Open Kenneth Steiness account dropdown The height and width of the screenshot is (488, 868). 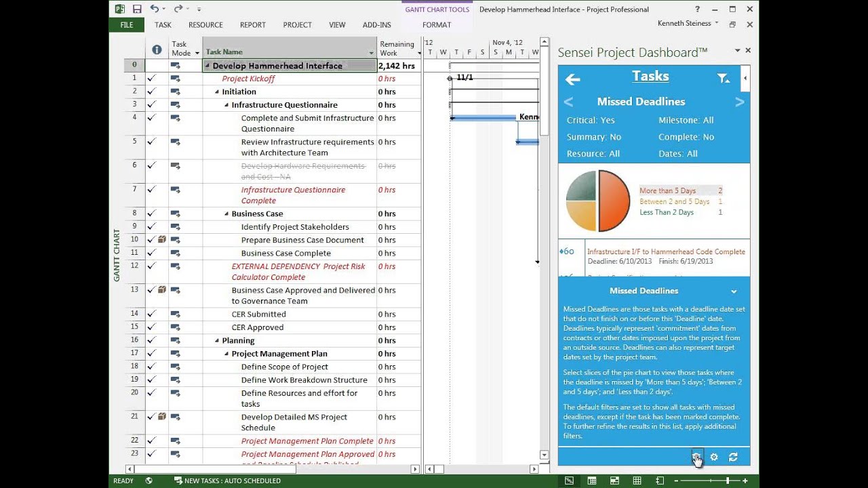[688, 23]
